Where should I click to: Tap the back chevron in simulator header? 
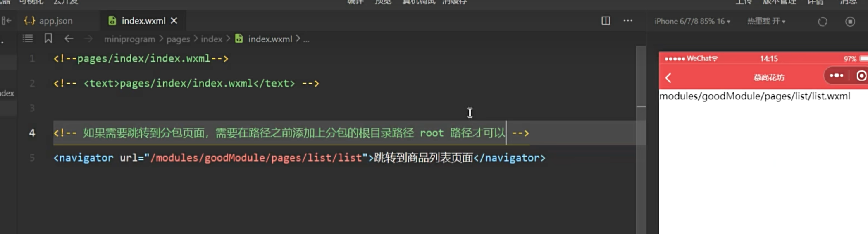[668, 77]
